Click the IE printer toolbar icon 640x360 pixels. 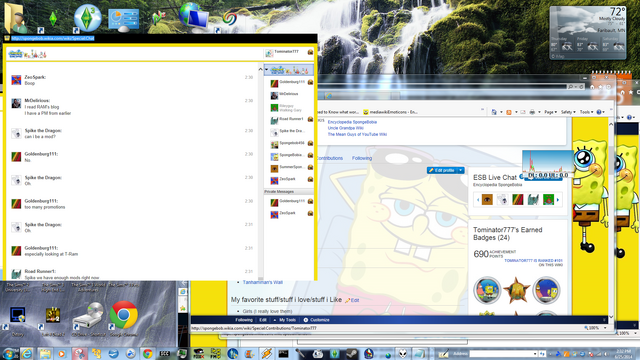point(532,112)
